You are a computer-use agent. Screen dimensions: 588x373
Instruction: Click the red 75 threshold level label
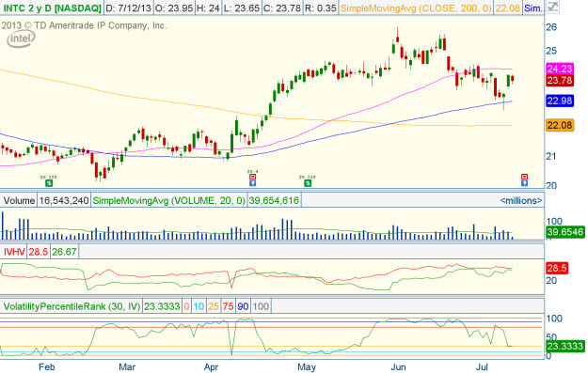(228, 306)
